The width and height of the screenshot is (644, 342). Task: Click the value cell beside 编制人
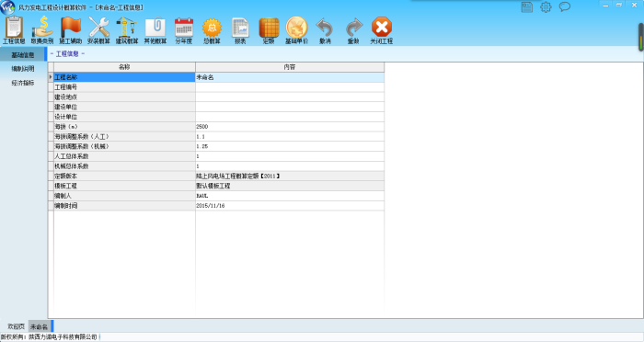pos(290,196)
